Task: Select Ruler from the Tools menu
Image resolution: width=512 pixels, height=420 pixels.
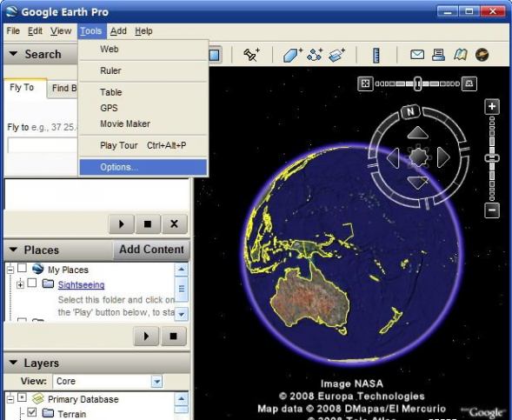Action: tap(143, 70)
